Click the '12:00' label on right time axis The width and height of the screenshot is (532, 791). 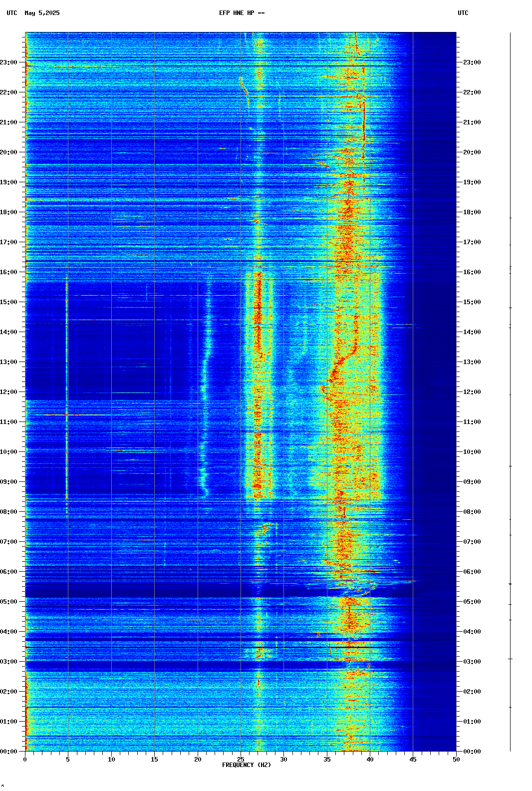pyautogui.click(x=472, y=392)
